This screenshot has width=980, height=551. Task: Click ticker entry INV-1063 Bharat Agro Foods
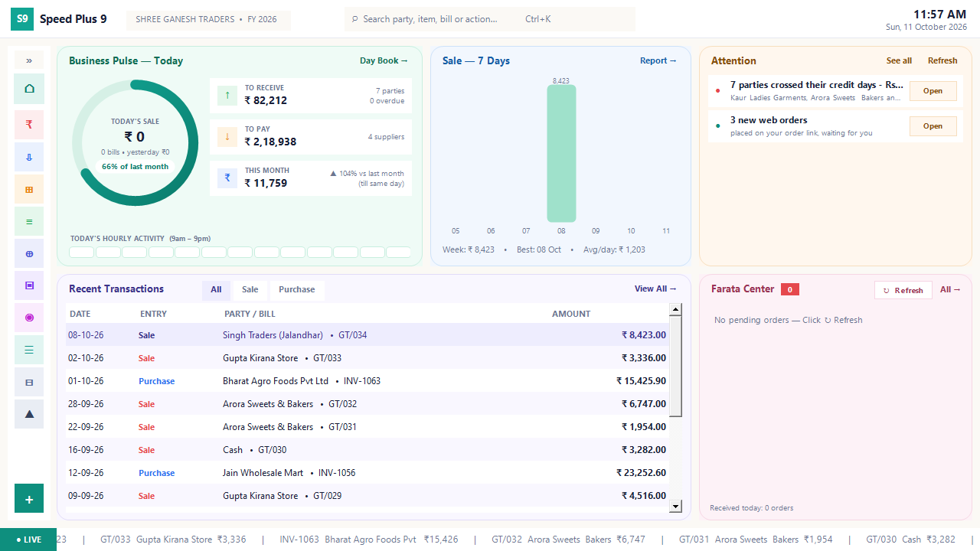click(369, 540)
